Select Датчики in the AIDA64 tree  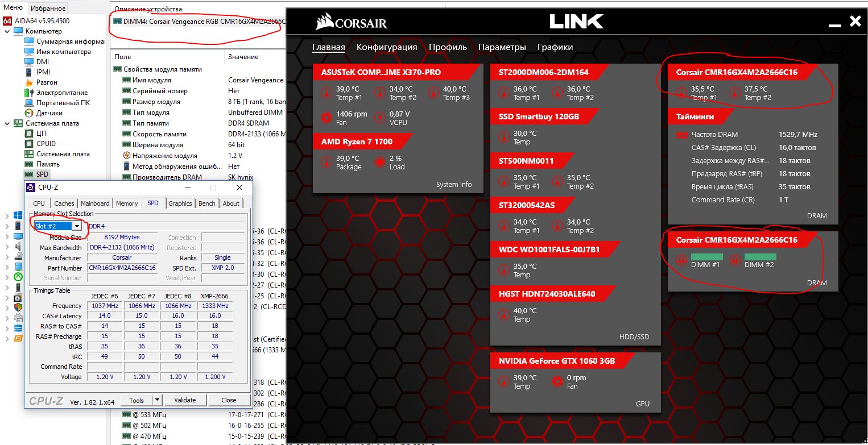[49, 113]
